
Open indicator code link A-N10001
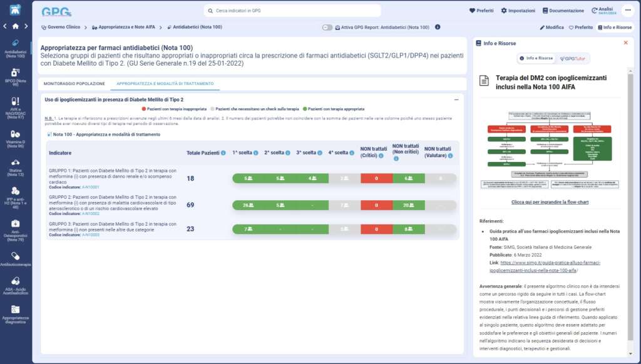click(91, 187)
